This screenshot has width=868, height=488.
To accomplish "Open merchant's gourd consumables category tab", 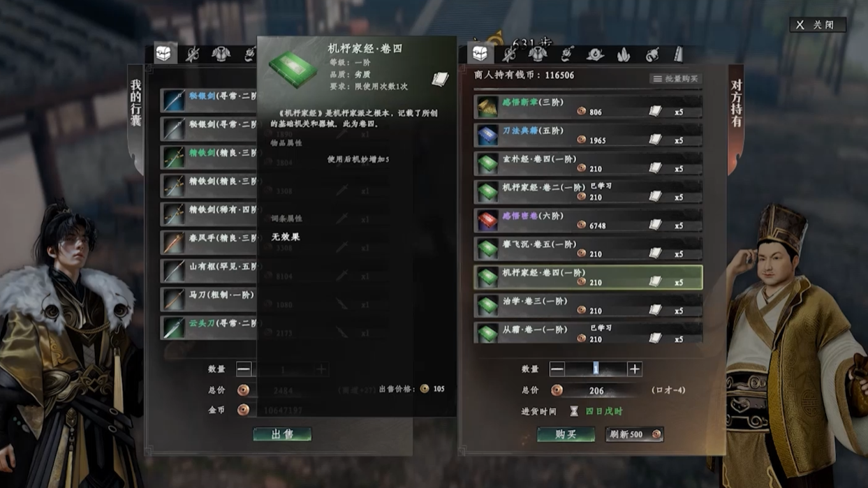I will point(652,54).
